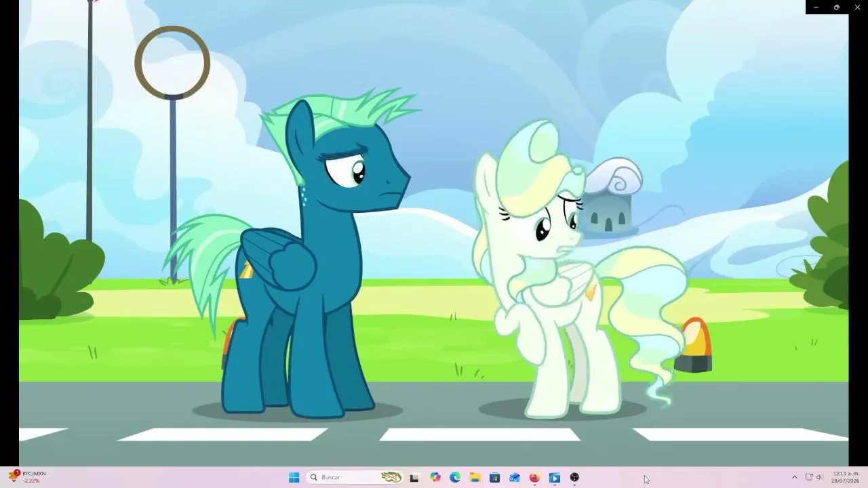Close the video player window

pyautogui.click(x=857, y=7)
